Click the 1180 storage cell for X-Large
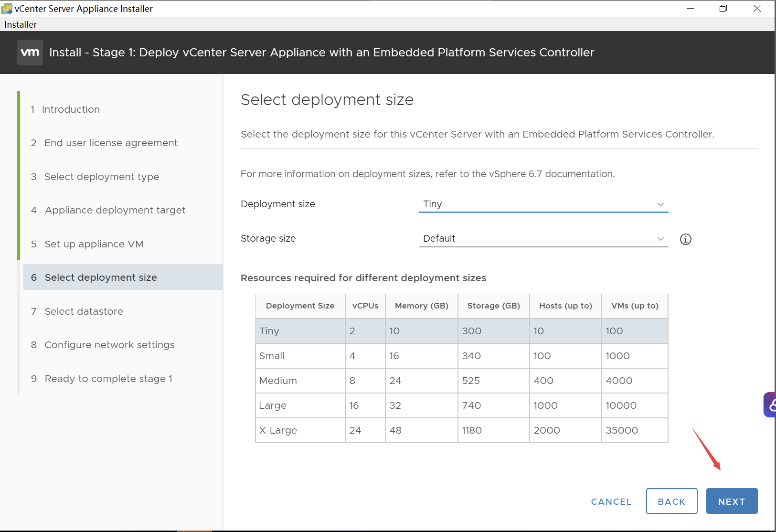This screenshot has width=776, height=532. [x=494, y=430]
